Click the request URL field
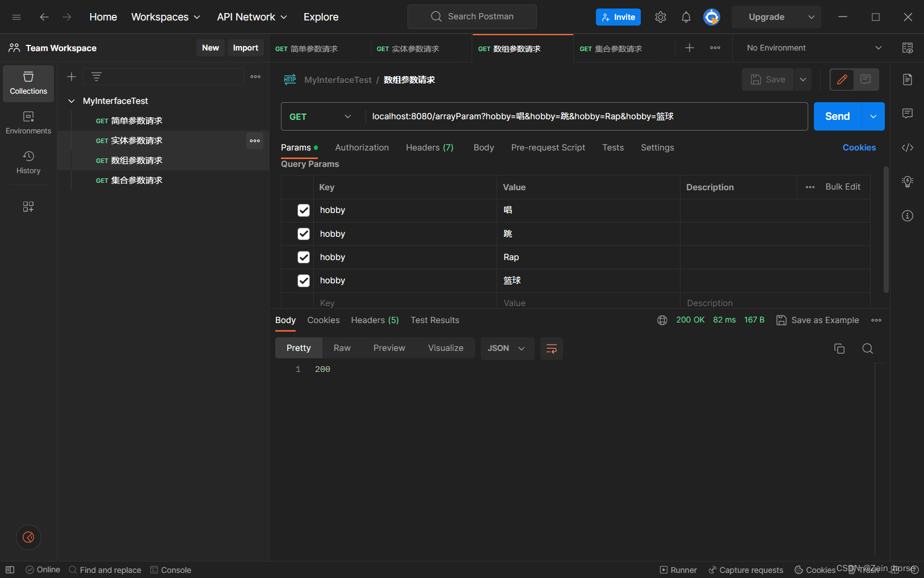The height and width of the screenshot is (578, 924). (x=586, y=116)
